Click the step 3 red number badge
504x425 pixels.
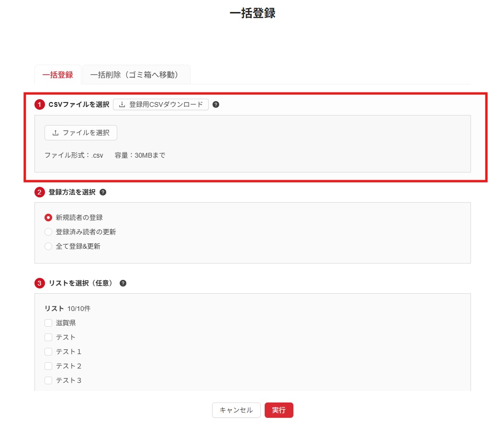click(40, 283)
